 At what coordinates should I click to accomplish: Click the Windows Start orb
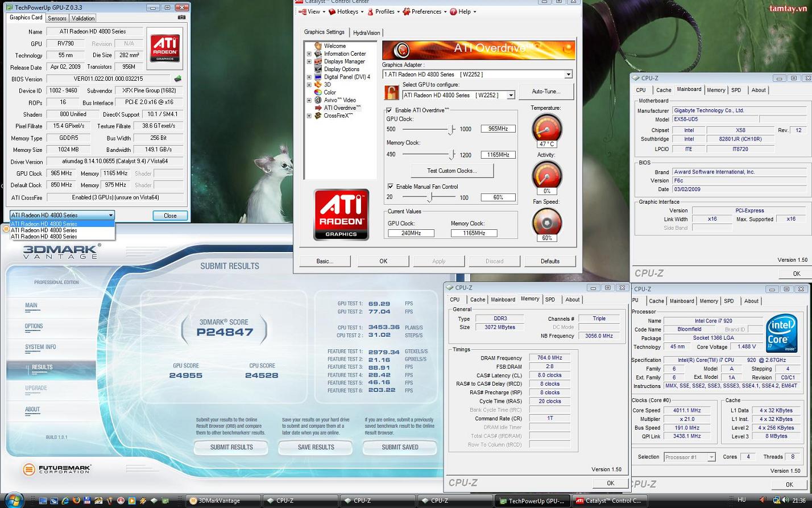tap(14, 500)
